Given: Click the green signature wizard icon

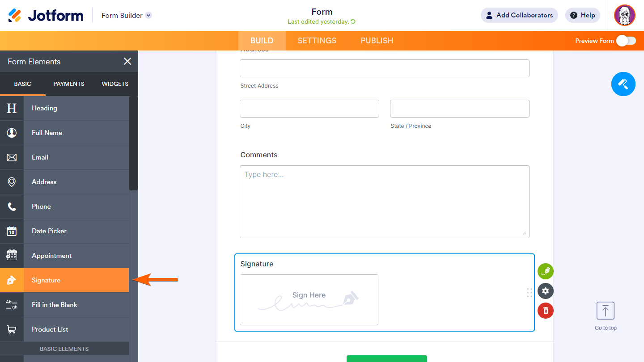Looking at the screenshot, I should [x=546, y=271].
